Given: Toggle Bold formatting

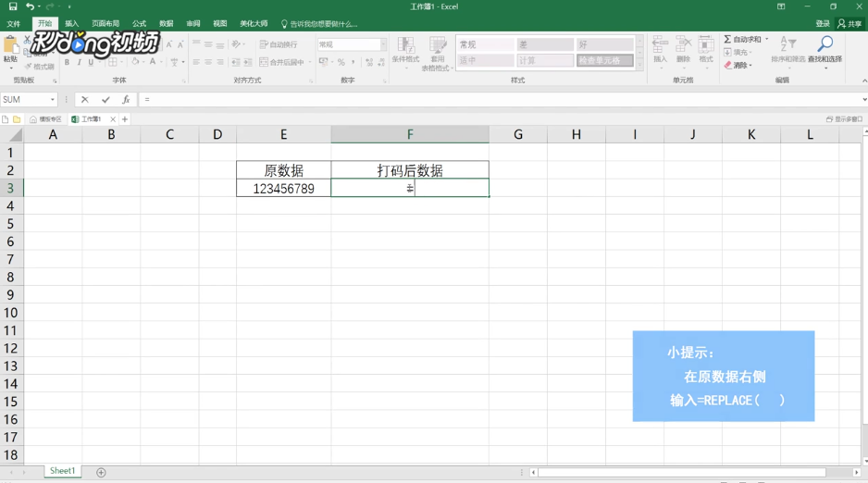Looking at the screenshot, I should [x=67, y=62].
